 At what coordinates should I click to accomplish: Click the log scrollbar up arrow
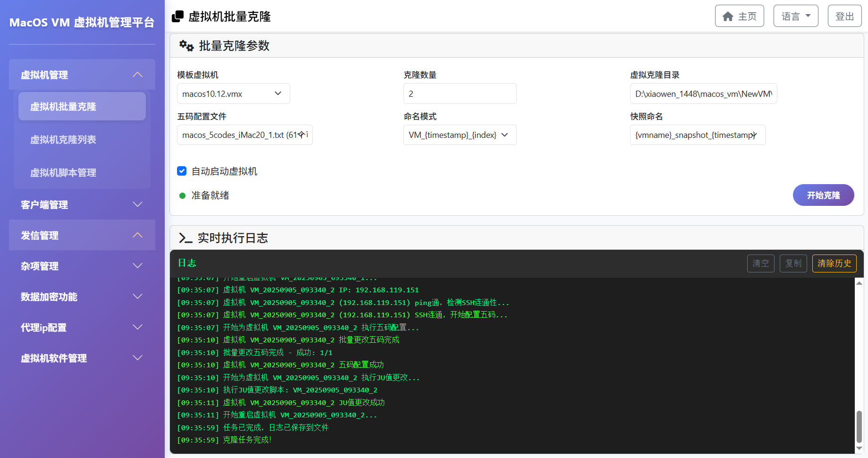tap(859, 283)
